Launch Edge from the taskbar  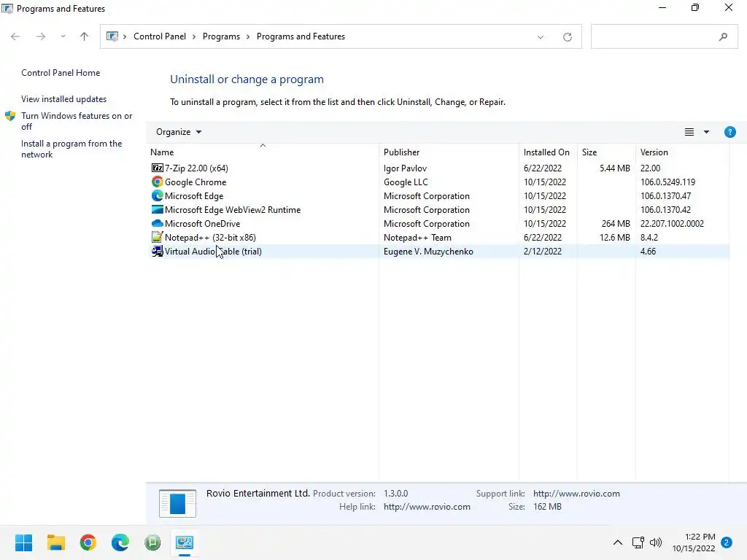120,542
